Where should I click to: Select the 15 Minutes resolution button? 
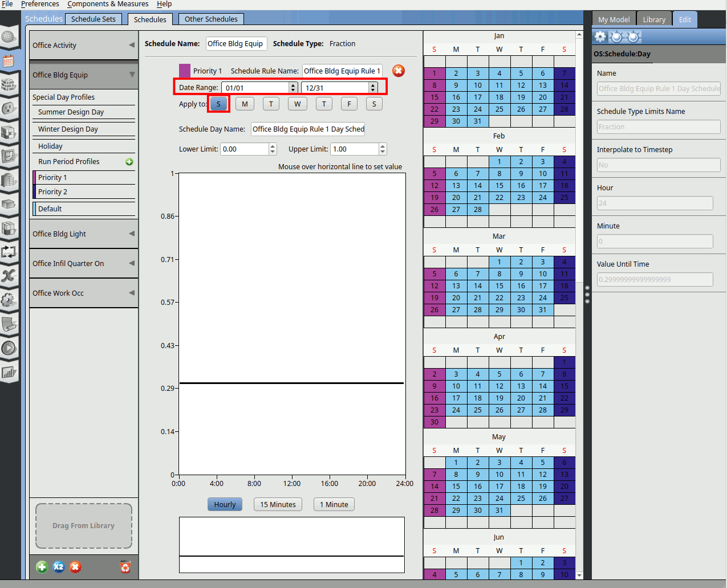(278, 504)
